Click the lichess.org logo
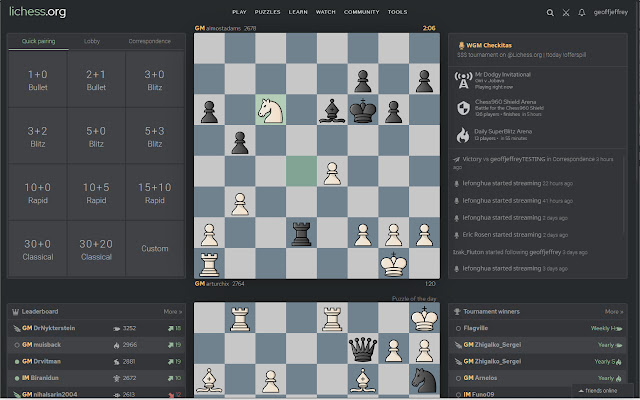The width and height of the screenshot is (640, 400). (x=38, y=12)
